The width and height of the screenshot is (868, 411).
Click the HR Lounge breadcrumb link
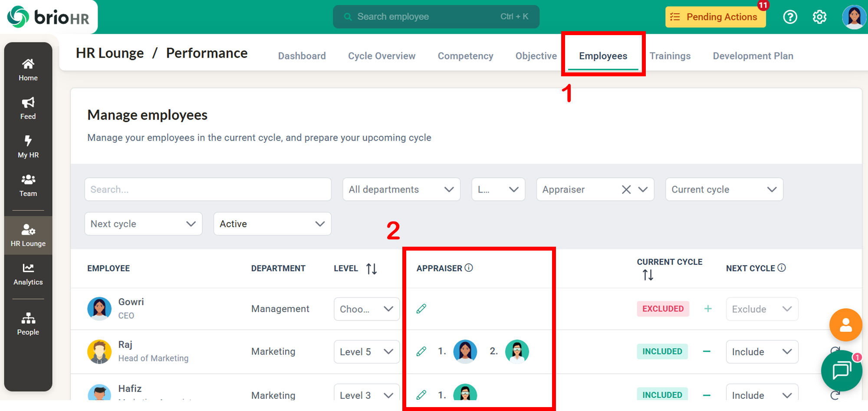pyautogui.click(x=110, y=53)
